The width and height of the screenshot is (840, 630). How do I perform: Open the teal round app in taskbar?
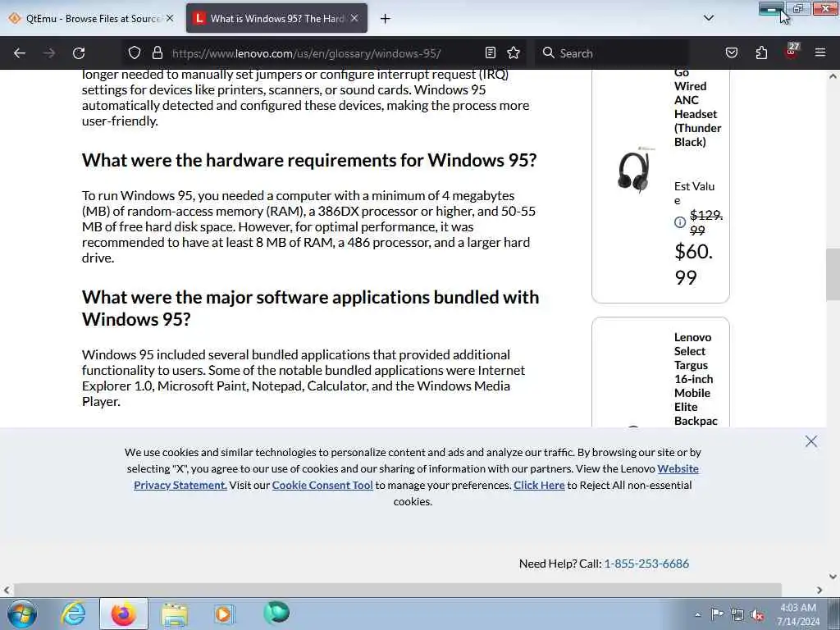276,613
